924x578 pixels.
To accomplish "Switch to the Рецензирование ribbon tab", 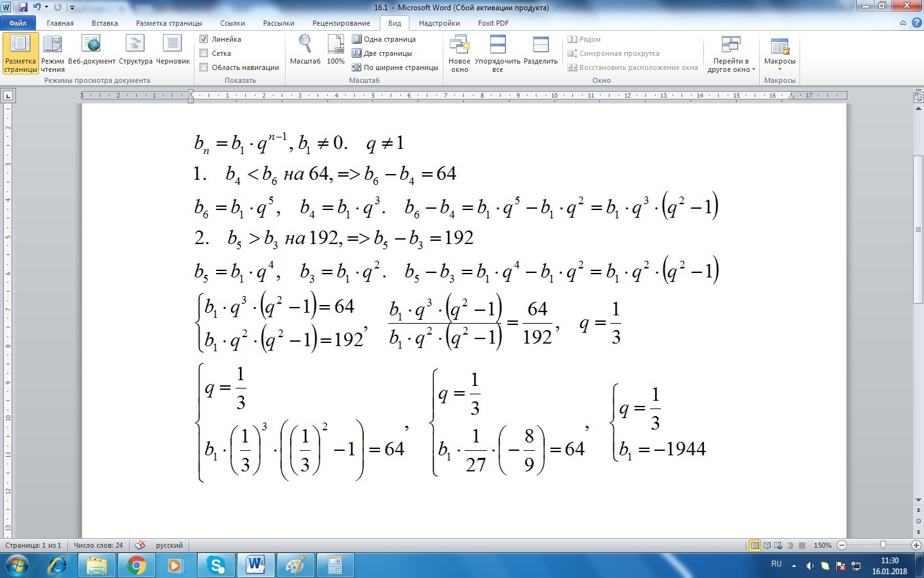I will (x=341, y=22).
